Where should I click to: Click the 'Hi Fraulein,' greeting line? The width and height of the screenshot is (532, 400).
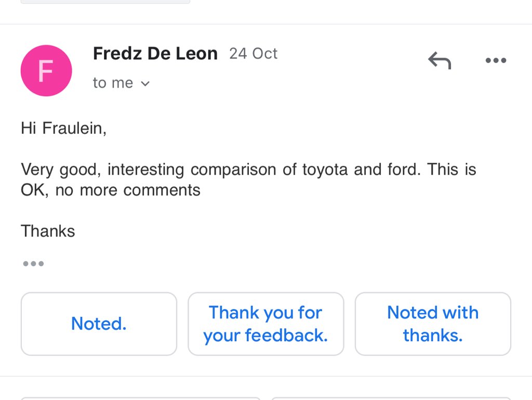click(63, 128)
